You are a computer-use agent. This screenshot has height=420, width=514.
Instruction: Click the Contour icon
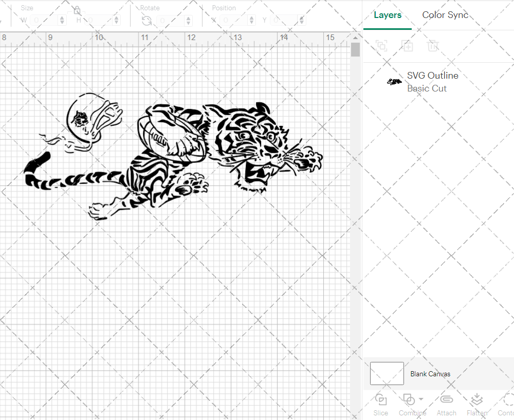(x=508, y=399)
